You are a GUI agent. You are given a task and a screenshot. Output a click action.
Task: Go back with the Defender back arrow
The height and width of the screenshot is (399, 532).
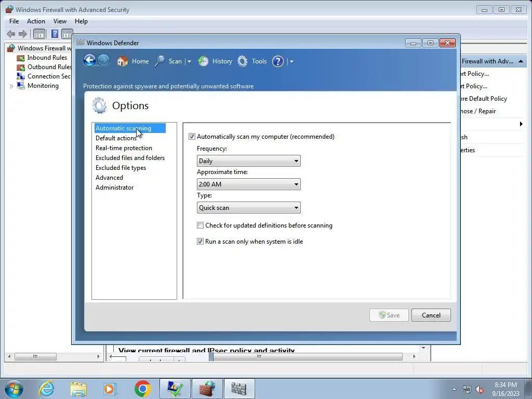[89, 61]
